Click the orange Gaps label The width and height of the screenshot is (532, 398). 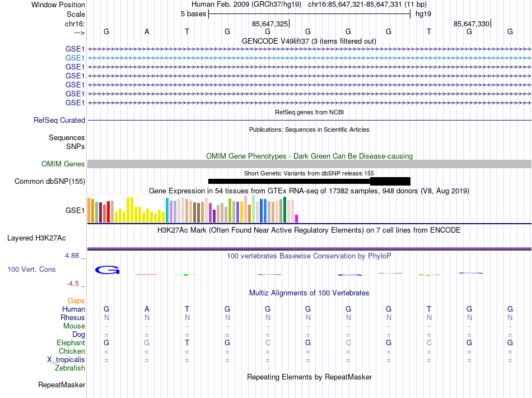[76, 301]
